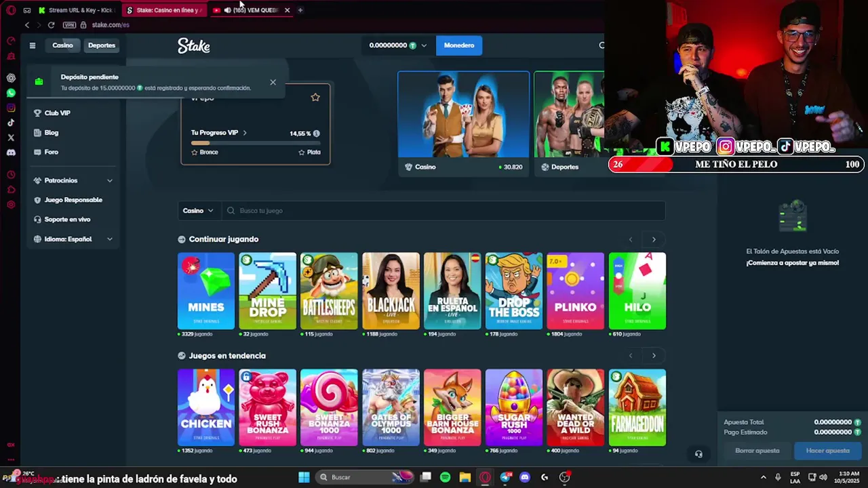
Task: Go back in browser history
Action: [x=27, y=25]
